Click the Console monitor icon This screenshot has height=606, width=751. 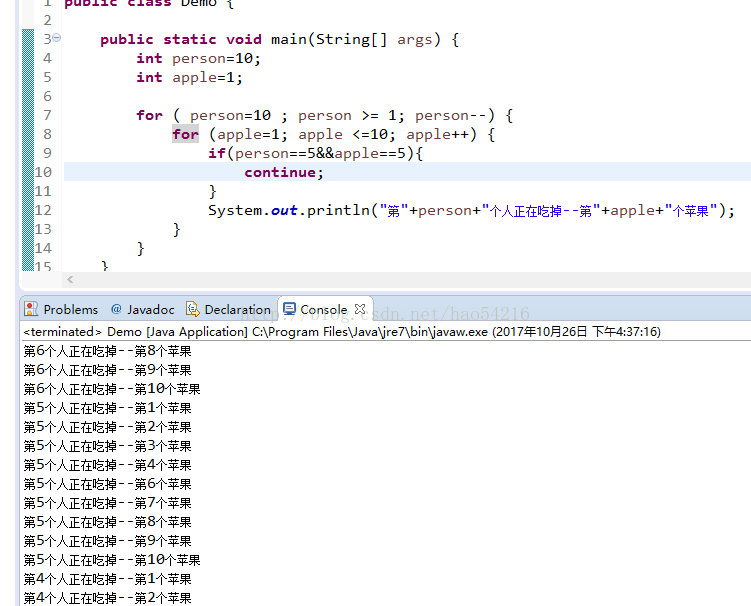click(289, 309)
